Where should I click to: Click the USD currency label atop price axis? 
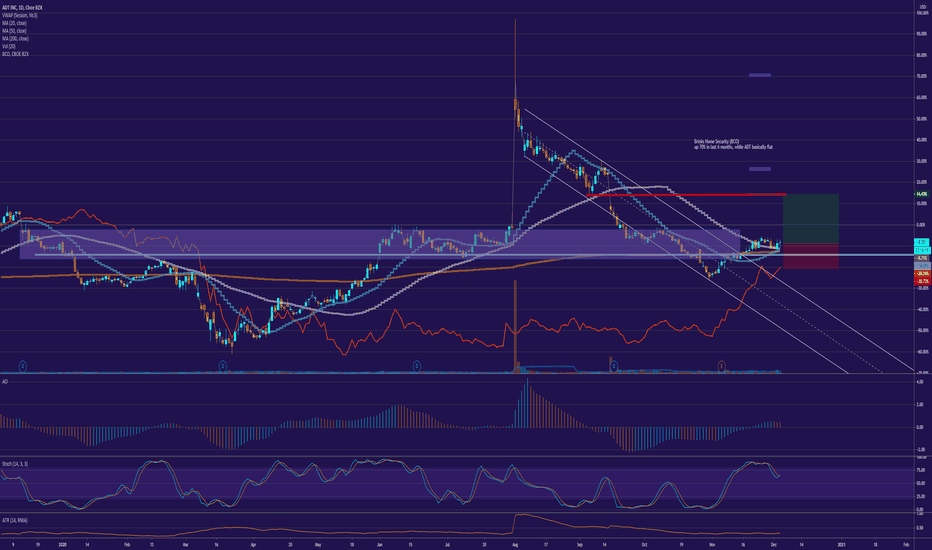pos(923,7)
